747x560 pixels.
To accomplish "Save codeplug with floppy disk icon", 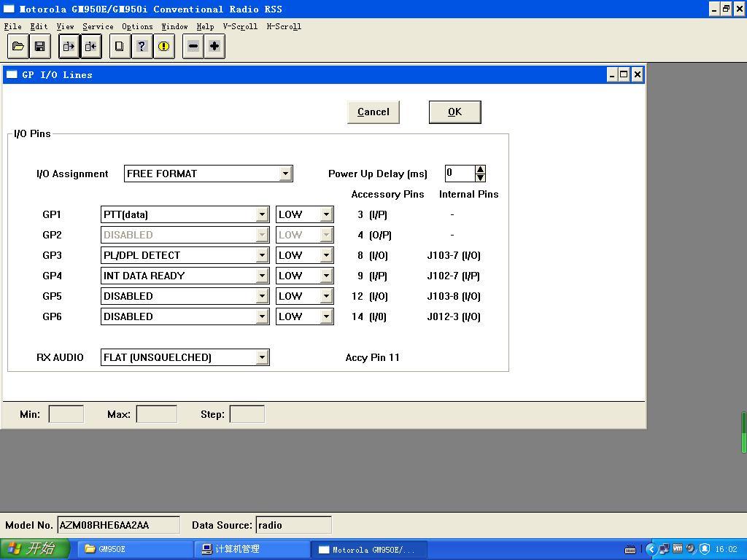I will point(39,46).
